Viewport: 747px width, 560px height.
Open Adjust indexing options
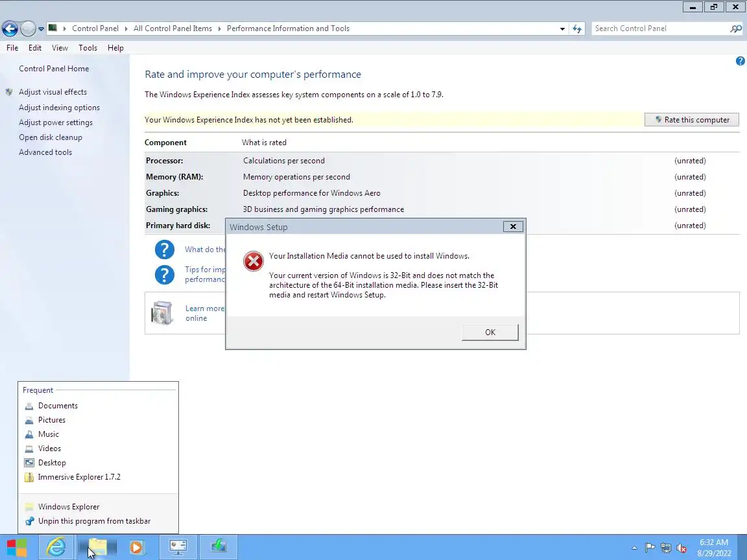(59, 108)
